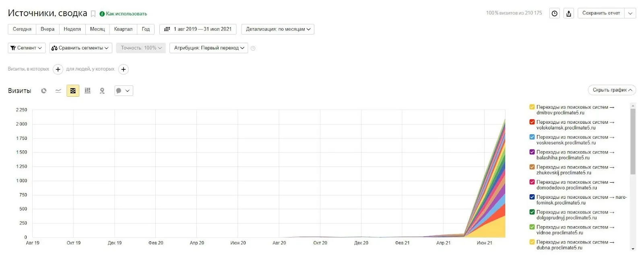644x258 pixels.
Task: Click the Сохранить отчет button
Action: tap(601, 13)
